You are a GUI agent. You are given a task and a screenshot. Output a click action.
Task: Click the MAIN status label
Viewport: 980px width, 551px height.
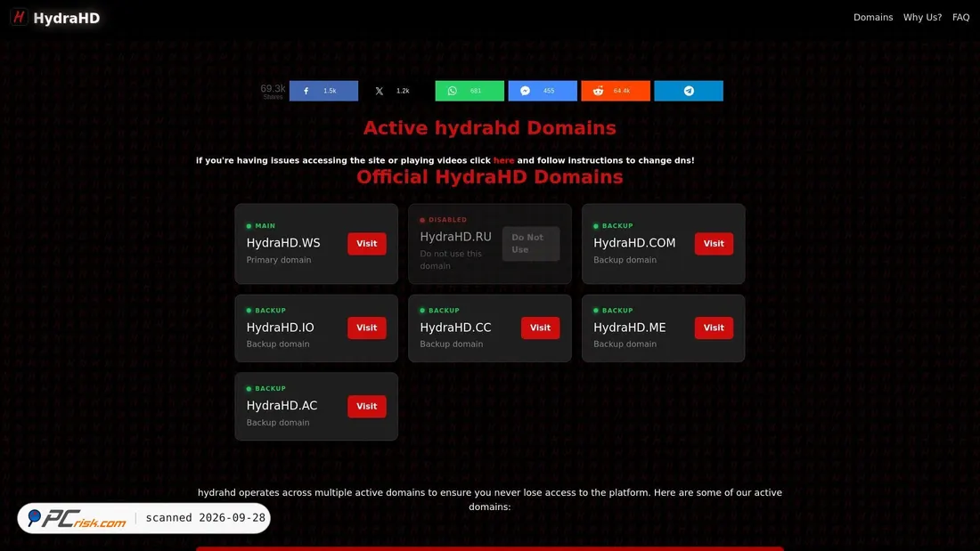tap(265, 226)
